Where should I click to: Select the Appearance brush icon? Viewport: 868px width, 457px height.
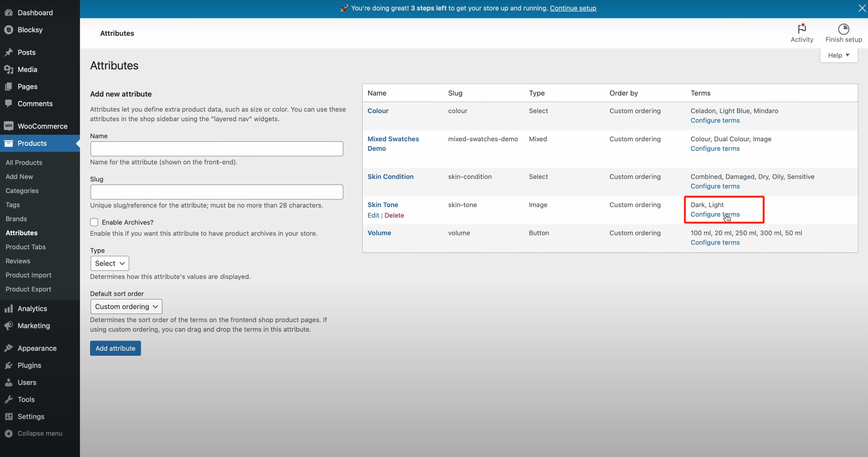(x=9, y=348)
